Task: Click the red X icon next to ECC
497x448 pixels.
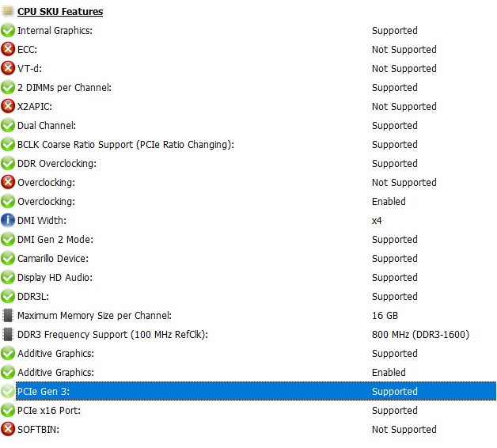Action: 8,49
